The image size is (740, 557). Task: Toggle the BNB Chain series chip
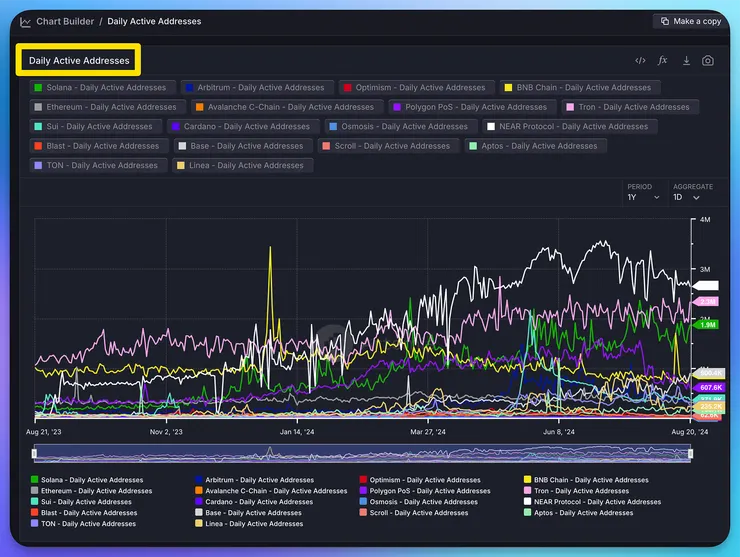pos(580,87)
